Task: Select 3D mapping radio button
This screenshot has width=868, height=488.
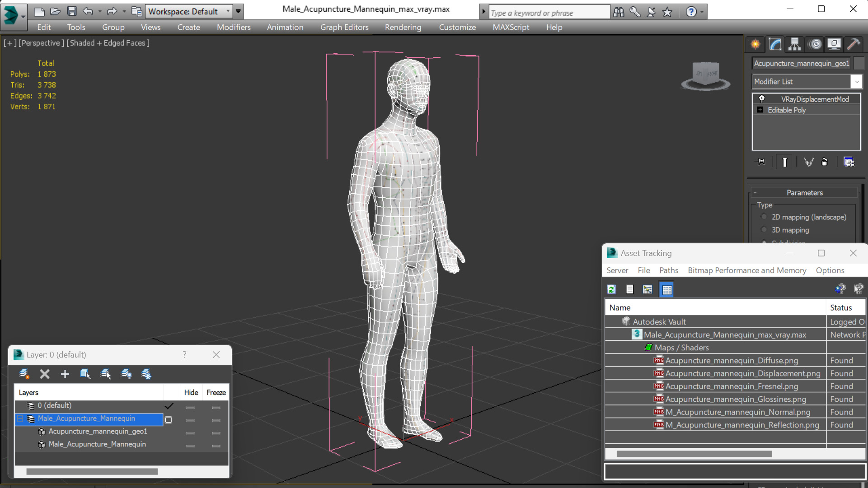Action: click(764, 230)
